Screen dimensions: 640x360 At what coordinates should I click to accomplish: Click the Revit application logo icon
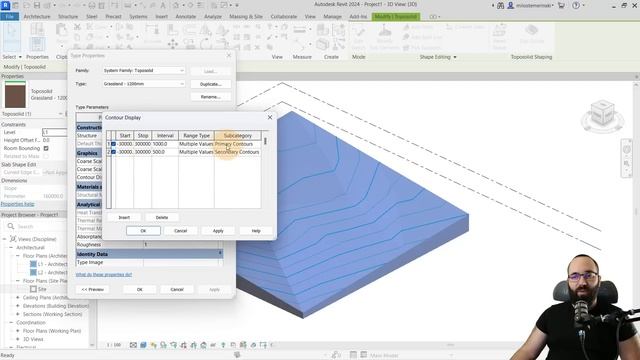[6, 5]
